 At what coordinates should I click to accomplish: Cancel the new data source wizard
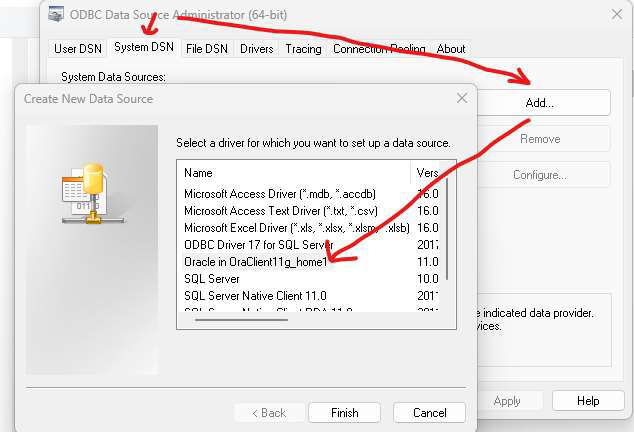(x=429, y=413)
